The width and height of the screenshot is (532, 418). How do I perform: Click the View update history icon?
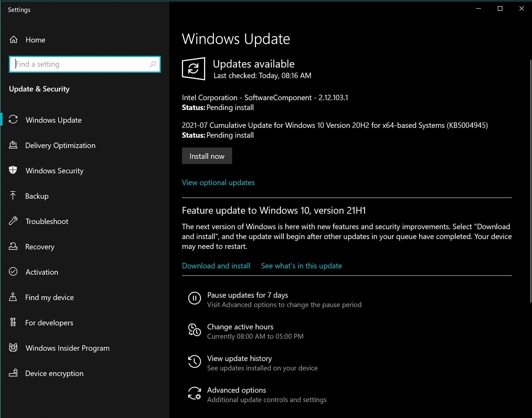194,361
